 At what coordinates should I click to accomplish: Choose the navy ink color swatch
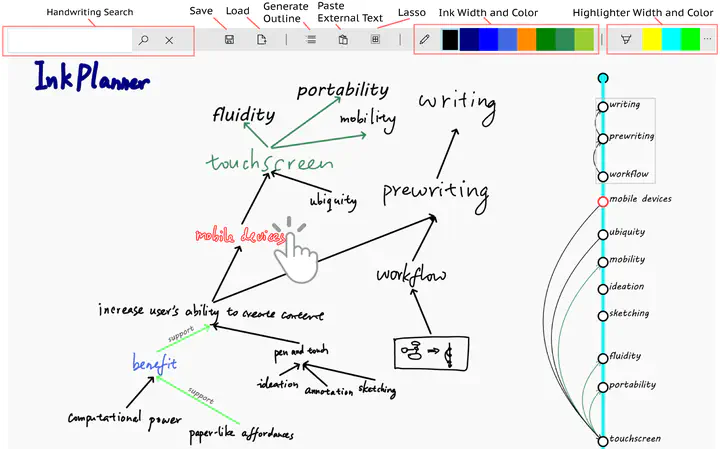point(469,39)
